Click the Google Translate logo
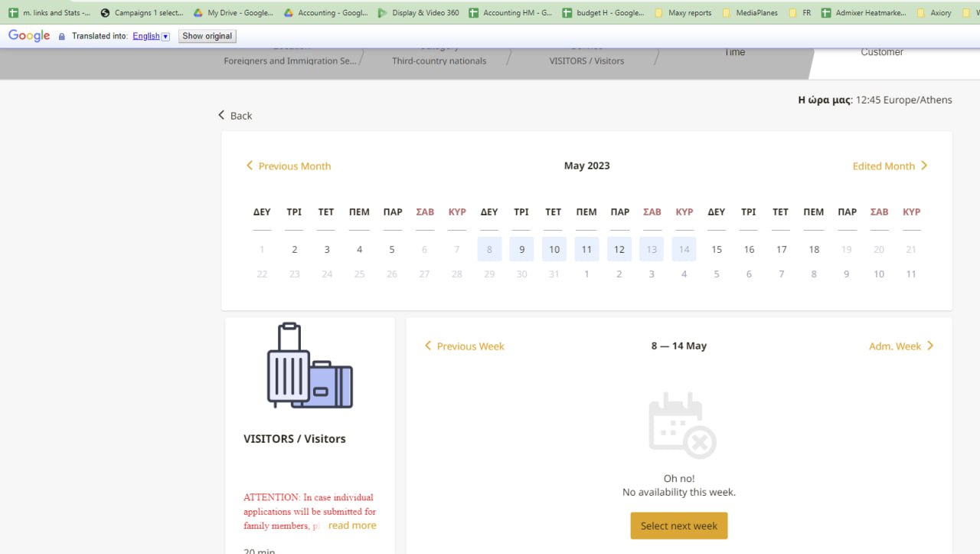The width and height of the screenshot is (980, 554). [x=29, y=36]
